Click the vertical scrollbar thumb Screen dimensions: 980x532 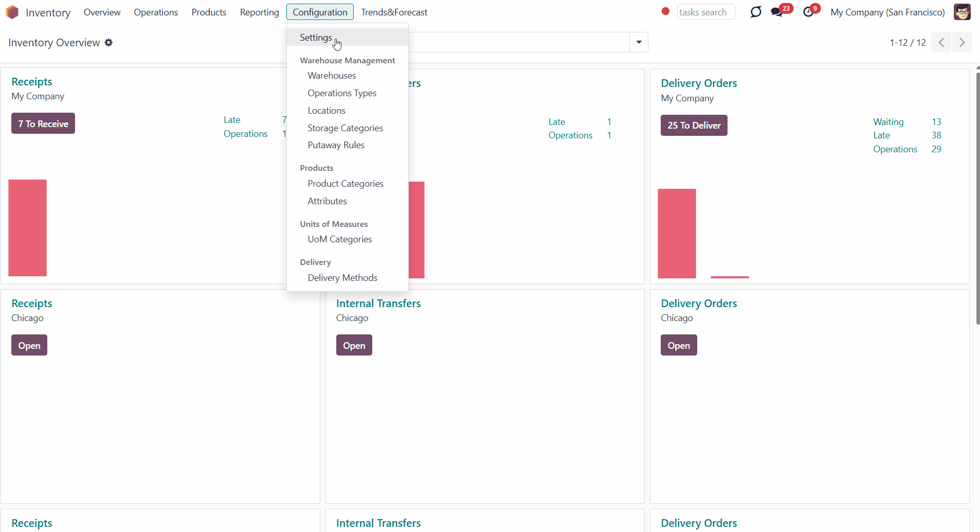tap(977, 198)
